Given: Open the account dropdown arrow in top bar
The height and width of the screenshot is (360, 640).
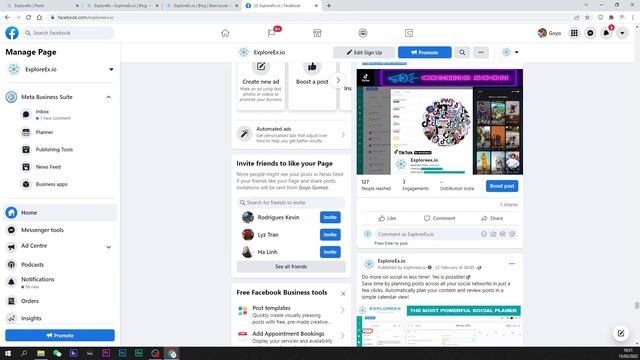Looking at the screenshot, I should 622,33.
